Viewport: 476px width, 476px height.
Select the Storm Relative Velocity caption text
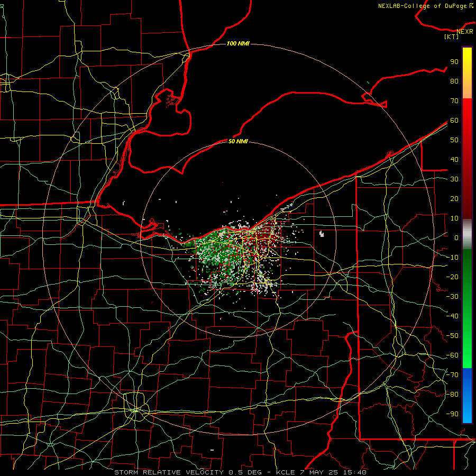click(240, 472)
